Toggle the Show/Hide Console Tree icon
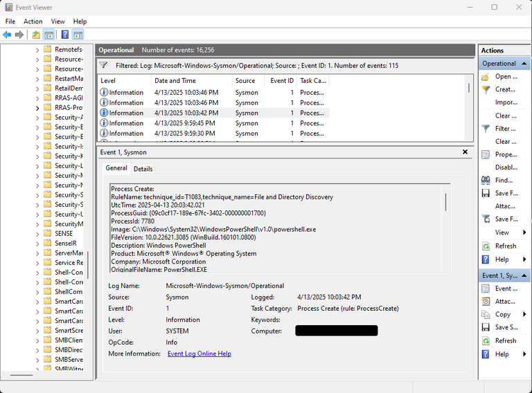 49,35
